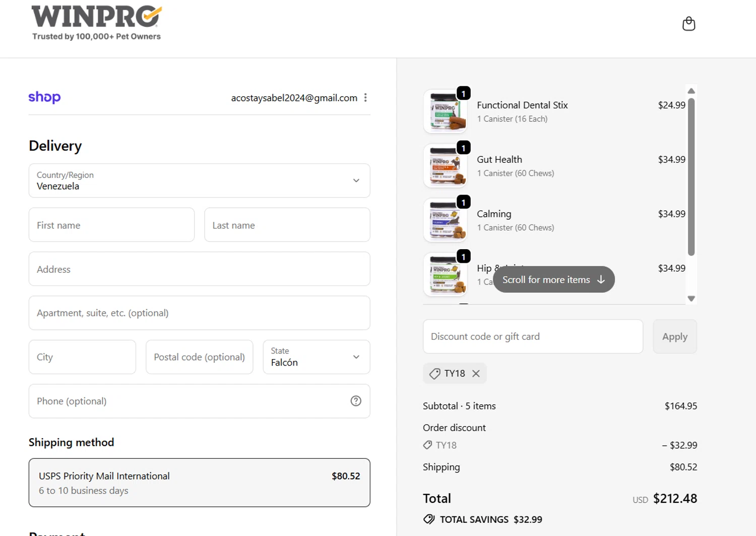
Task: Click phone field help question icon
Action: [x=356, y=401]
